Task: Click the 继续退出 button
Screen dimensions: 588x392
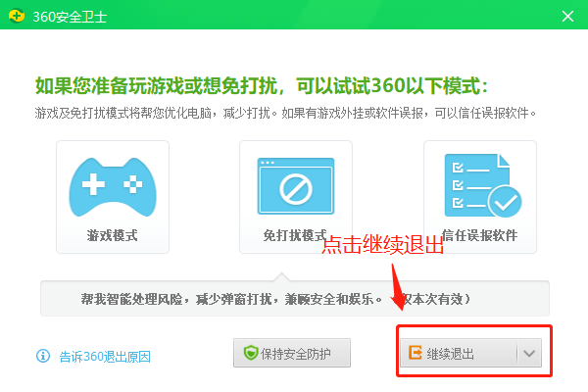Action: [459, 353]
